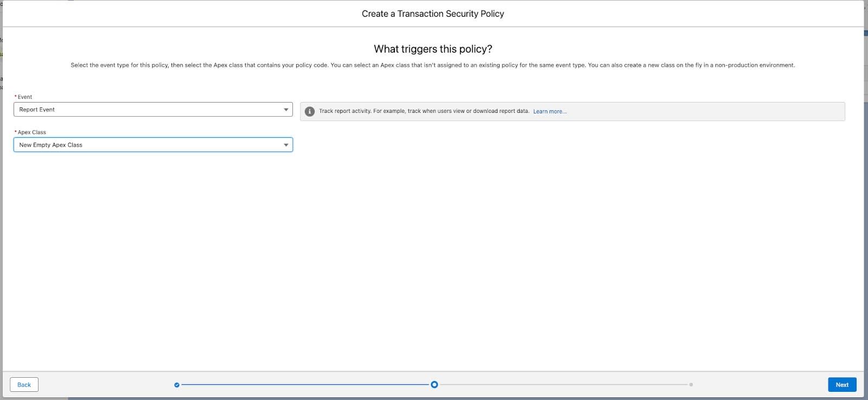Click the 'What triggers this policy?' heading
The image size is (868, 400).
click(x=433, y=49)
